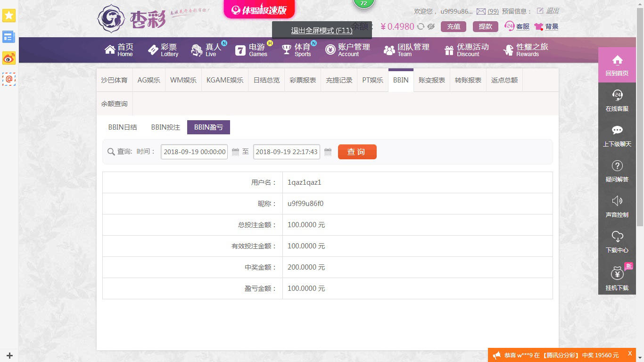Click the 在线客服 headset sidebar icon
Viewport: 644px width, 362px height.
[617, 96]
